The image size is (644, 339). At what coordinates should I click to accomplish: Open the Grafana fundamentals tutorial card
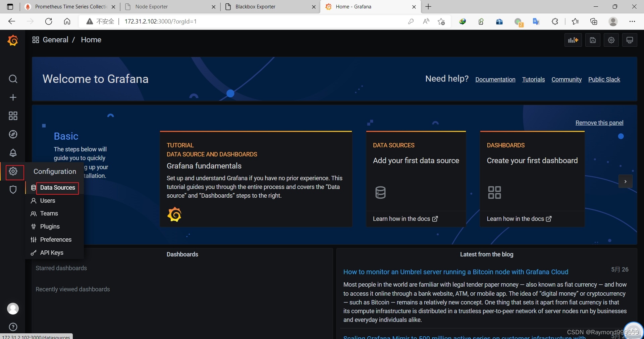[256, 179]
